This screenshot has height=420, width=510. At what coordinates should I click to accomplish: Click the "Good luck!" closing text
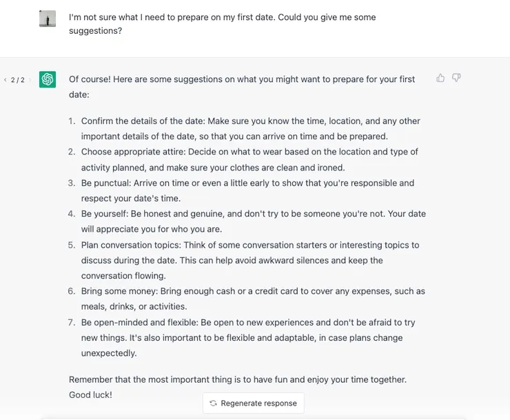coord(90,395)
